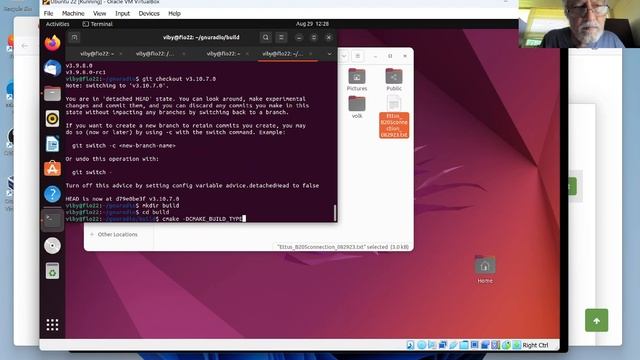Close the second terminal tab

184,54
